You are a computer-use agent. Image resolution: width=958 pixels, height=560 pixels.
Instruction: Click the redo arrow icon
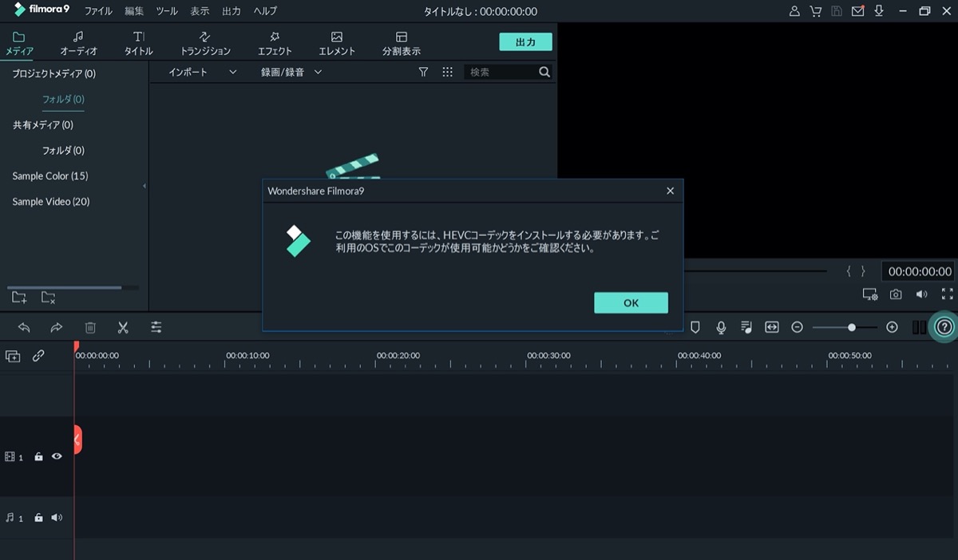[57, 327]
